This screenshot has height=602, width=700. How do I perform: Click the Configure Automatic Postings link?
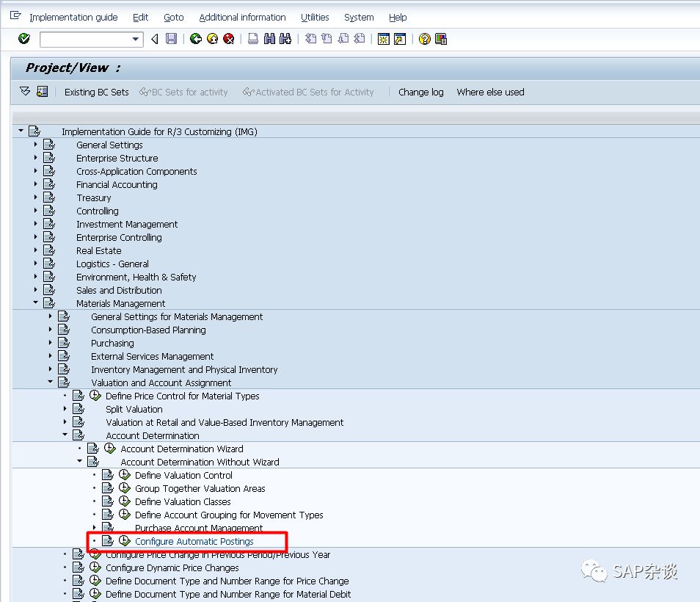[x=194, y=541]
